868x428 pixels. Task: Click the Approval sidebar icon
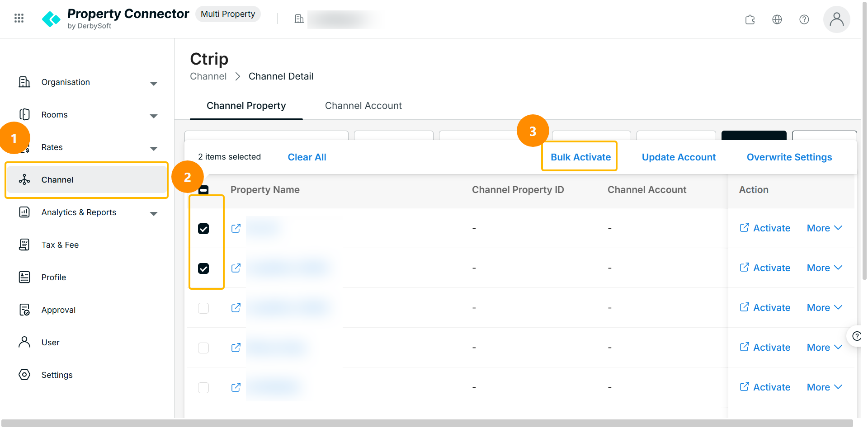coord(24,310)
